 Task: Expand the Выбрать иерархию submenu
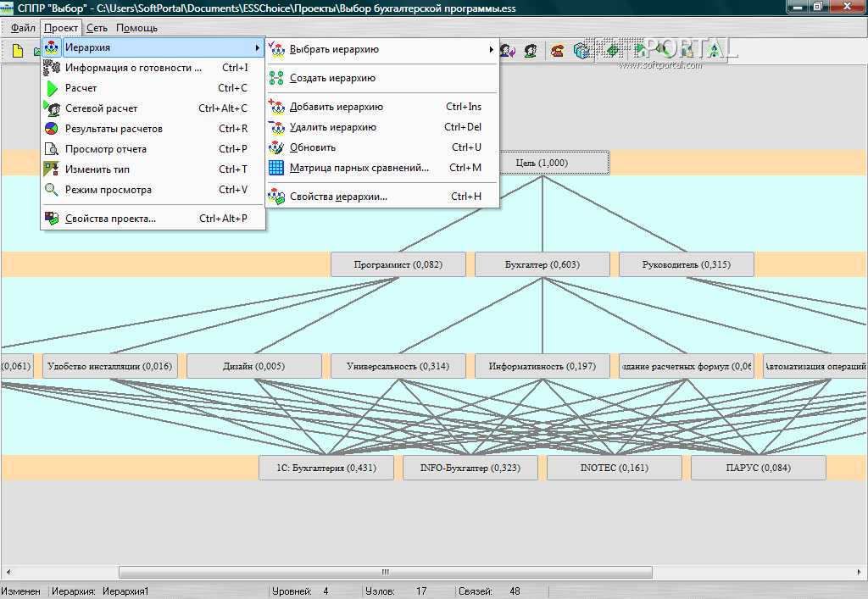coord(382,49)
